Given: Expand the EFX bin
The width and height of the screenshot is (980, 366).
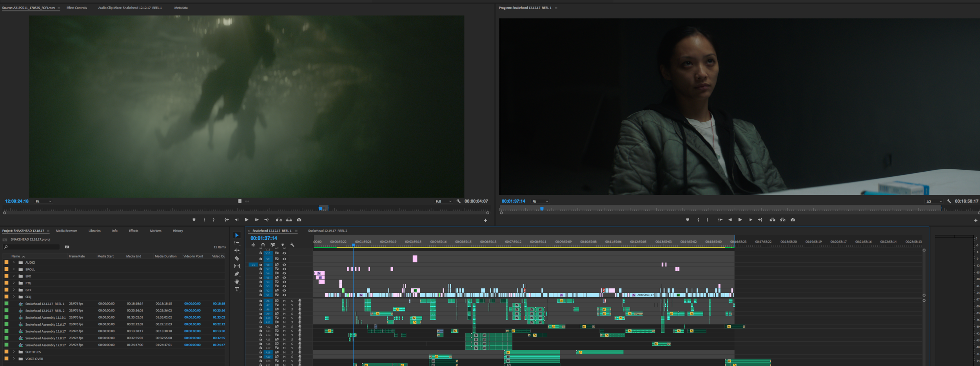Looking at the screenshot, I should (14, 276).
